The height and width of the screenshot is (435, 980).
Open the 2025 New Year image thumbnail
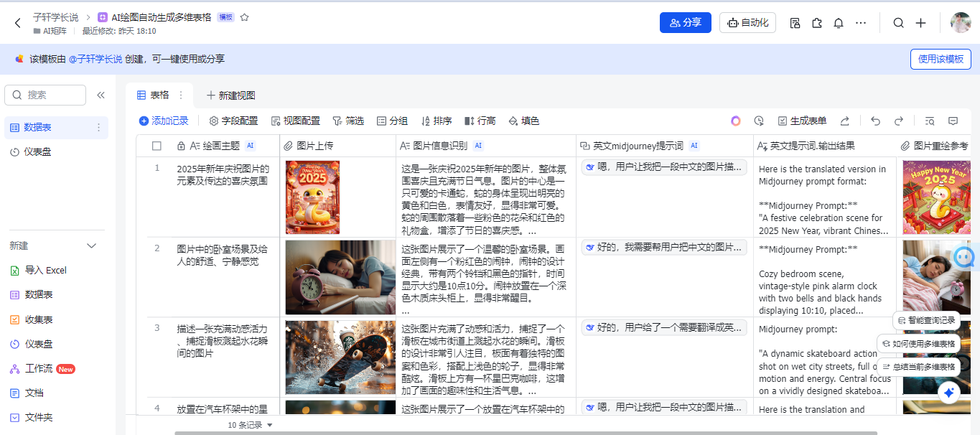312,197
